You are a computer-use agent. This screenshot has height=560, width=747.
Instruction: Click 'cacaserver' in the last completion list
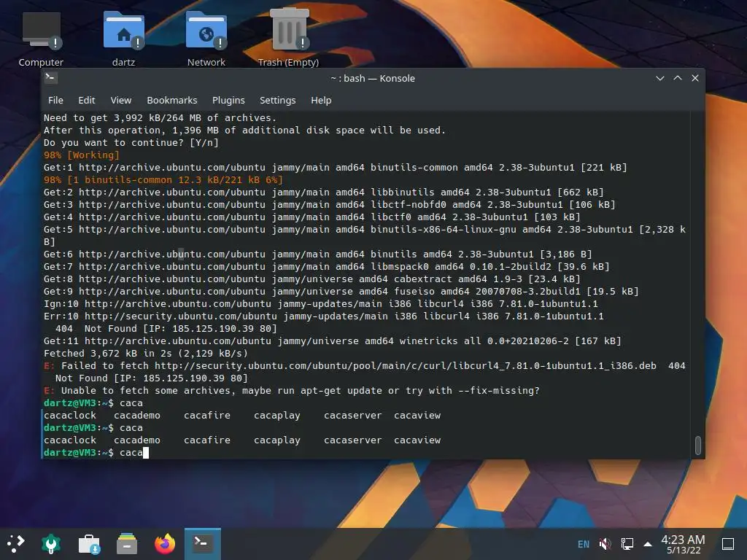click(352, 440)
